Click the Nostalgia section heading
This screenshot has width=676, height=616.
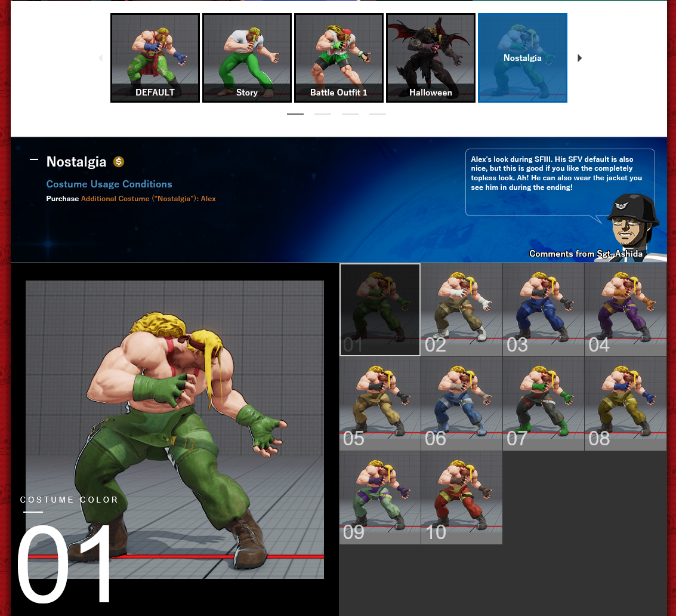(x=76, y=162)
